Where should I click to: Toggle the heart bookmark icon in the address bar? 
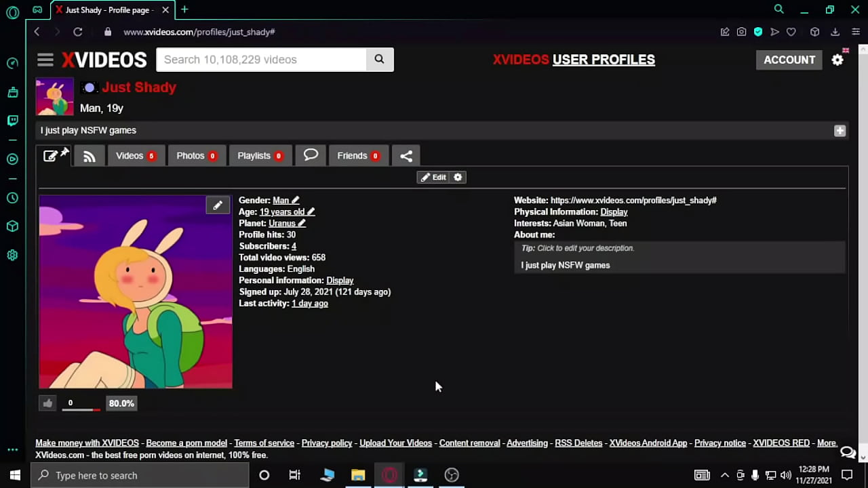click(x=791, y=32)
